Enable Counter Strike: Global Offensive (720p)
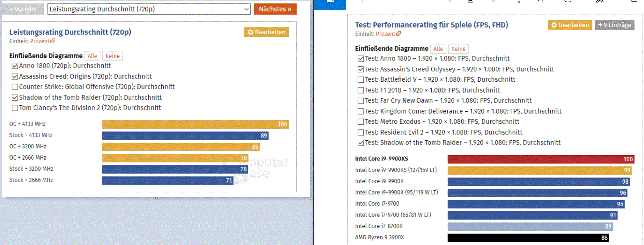This screenshot has height=245, width=644. [15, 87]
